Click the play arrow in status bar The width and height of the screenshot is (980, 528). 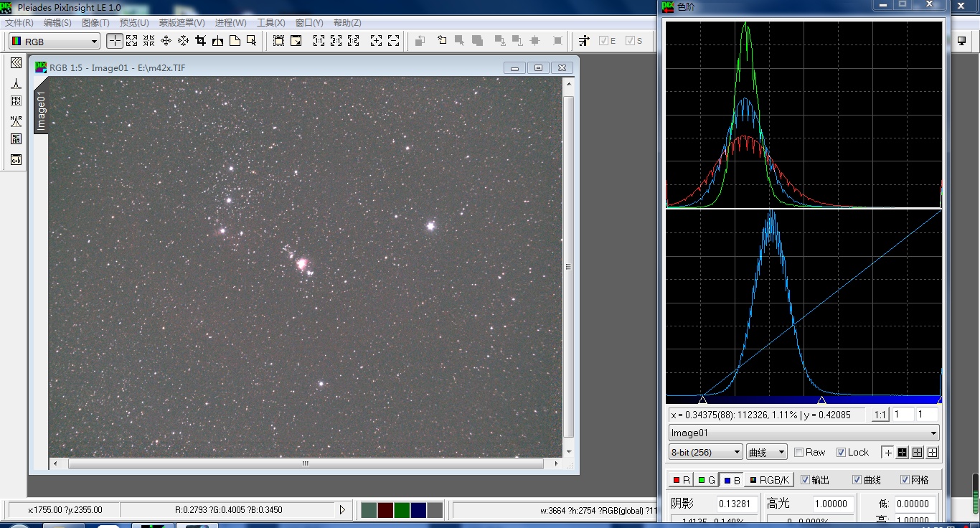point(342,510)
